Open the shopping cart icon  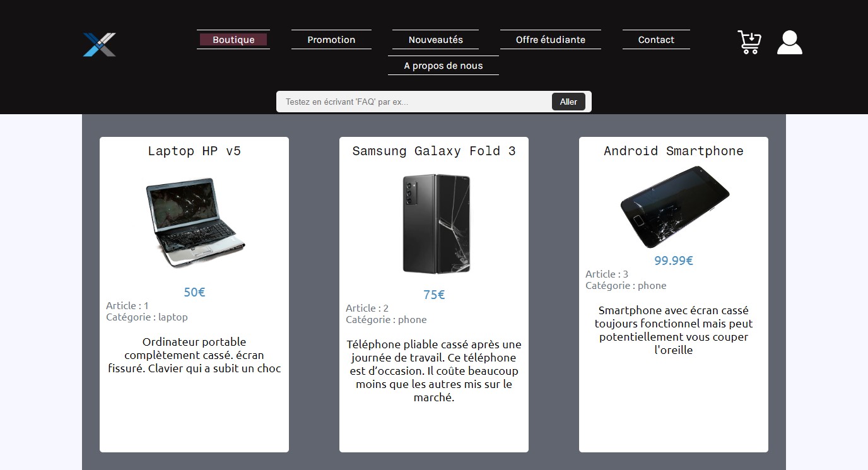tap(749, 42)
